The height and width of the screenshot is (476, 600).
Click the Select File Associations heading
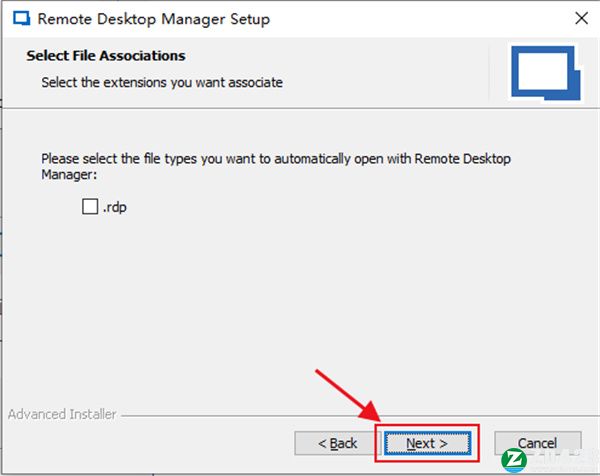106,56
